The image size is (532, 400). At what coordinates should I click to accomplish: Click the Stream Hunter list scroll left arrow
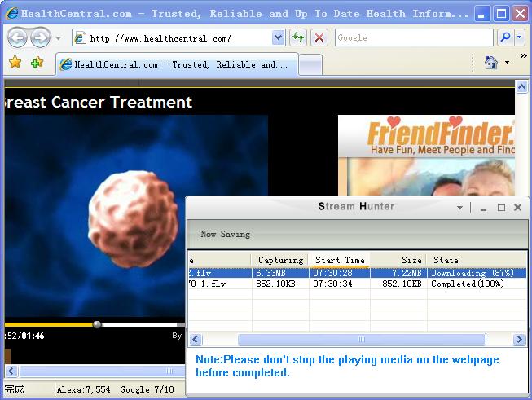click(x=196, y=339)
